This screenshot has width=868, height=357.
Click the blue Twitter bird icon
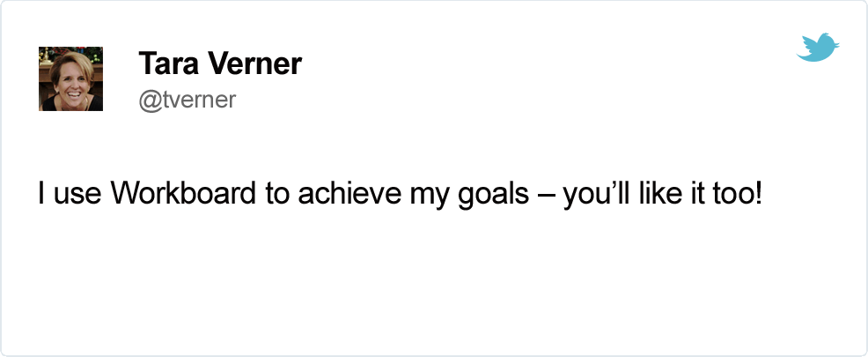pyautogui.click(x=818, y=47)
